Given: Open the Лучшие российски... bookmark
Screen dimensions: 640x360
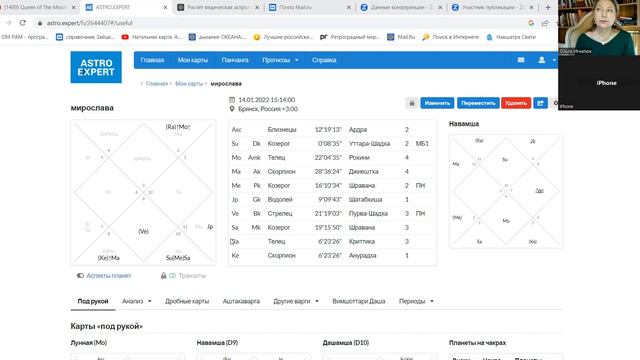Looking at the screenshot, I should coord(282,37).
